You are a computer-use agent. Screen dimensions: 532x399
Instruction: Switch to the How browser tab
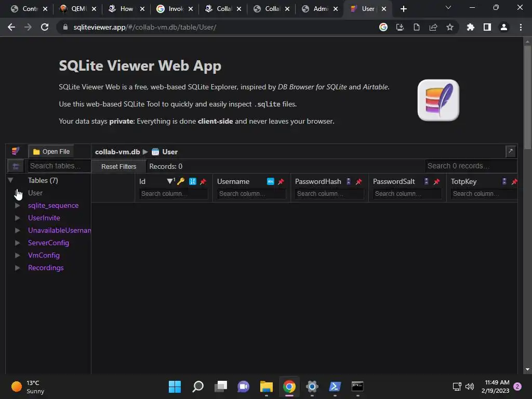pos(126,9)
